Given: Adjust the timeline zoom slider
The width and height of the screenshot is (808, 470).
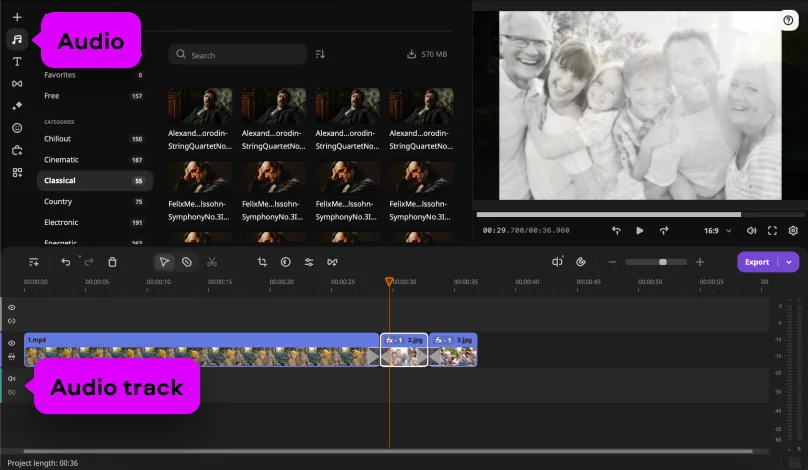Looking at the screenshot, I should click(662, 262).
